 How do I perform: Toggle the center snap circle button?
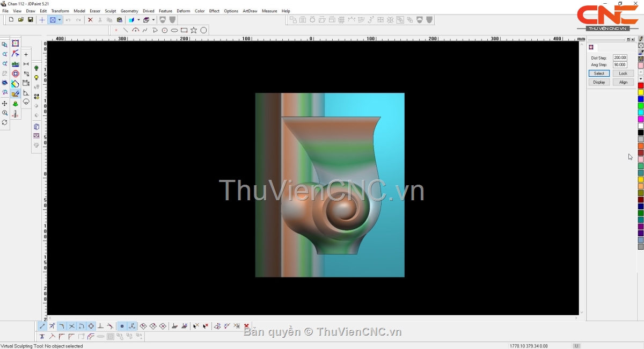coord(91,326)
